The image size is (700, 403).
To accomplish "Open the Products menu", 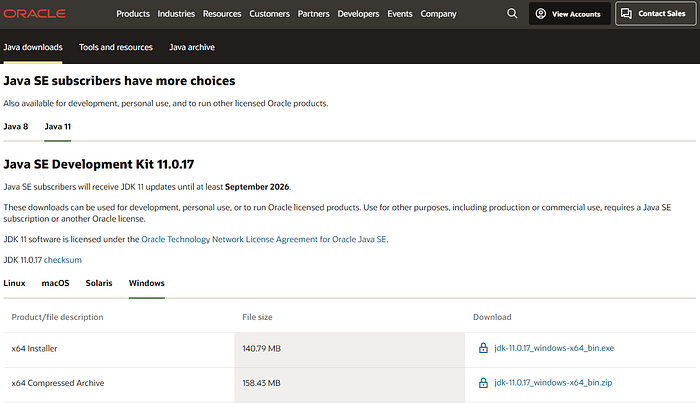I will 133,14.
